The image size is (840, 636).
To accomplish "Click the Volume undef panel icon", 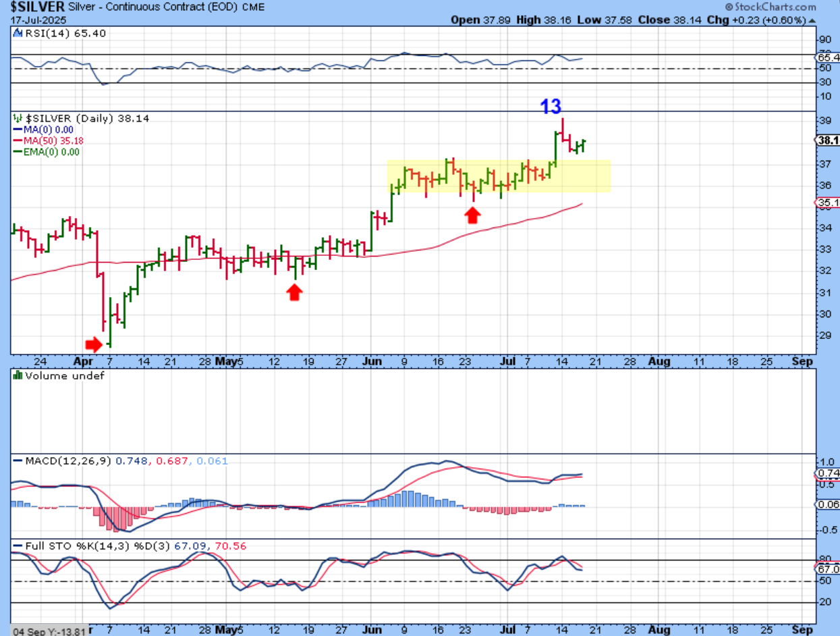I will 18,375.
